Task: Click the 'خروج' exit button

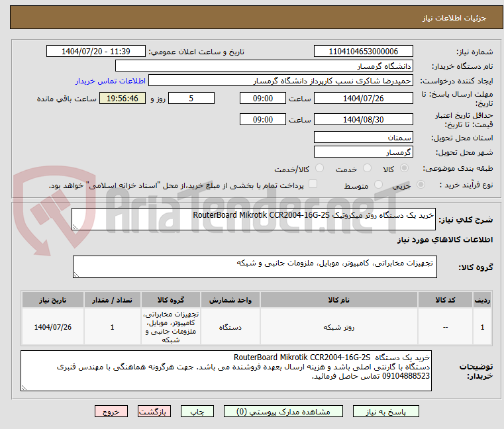Action: click(111, 411)
